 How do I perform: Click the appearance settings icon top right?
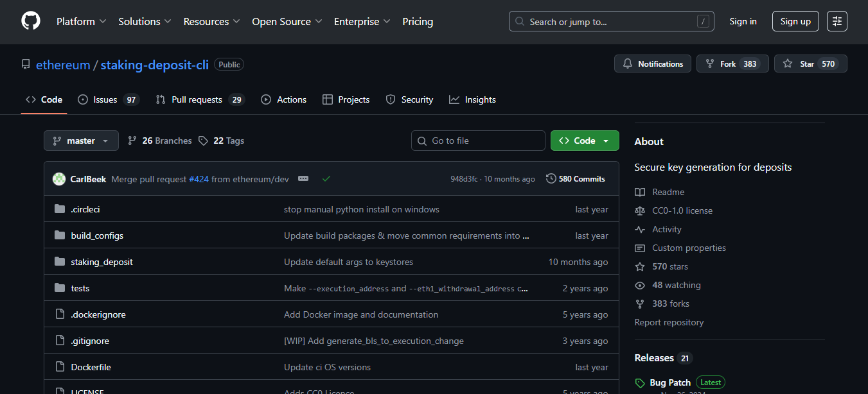click(837, 21)
